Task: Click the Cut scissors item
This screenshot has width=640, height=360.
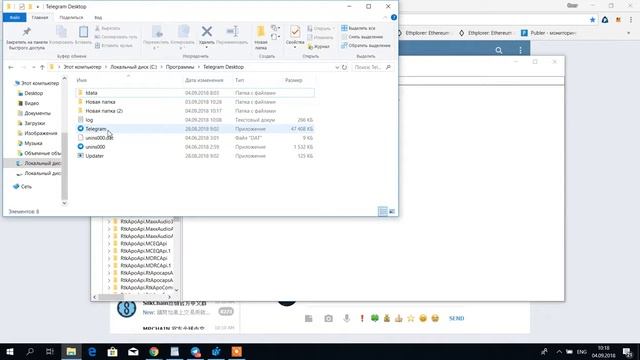Action: pyautogui.click(x=108, y=29)
